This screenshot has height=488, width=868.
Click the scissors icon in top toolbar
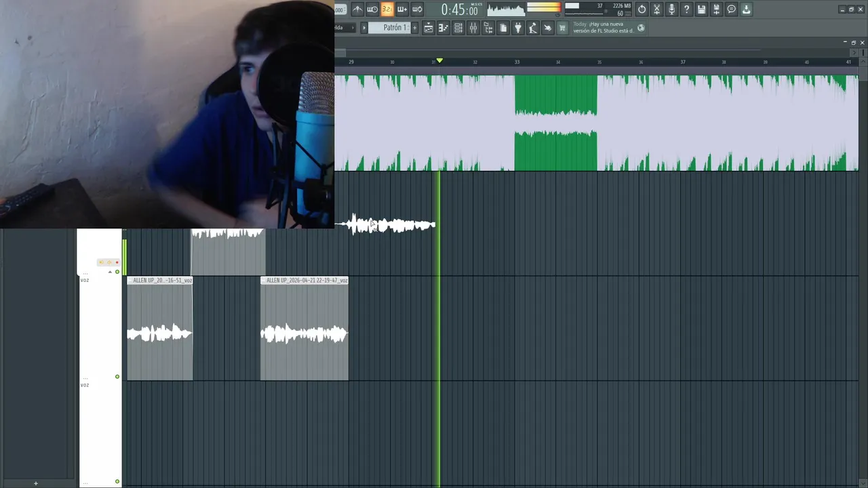click(656, 9)
